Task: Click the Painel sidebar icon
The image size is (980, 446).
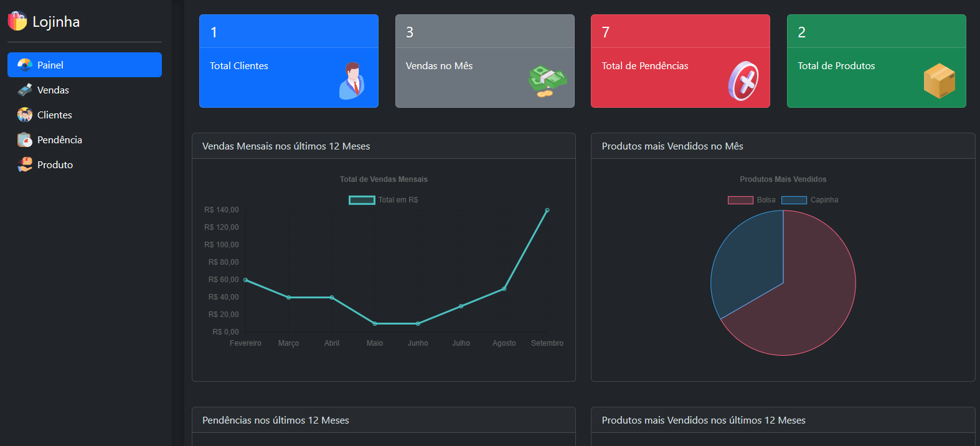Action: tap(25, 65)
